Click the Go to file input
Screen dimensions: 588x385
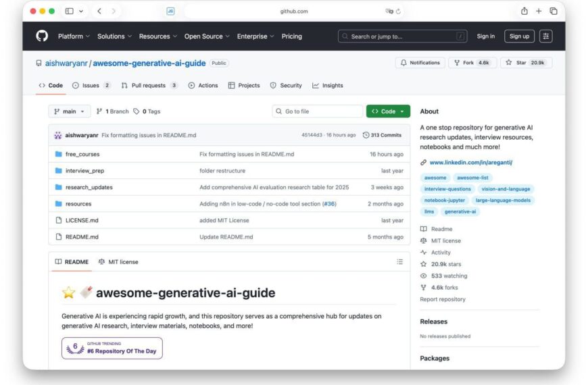pyautogui.click(x=318, y=111)
